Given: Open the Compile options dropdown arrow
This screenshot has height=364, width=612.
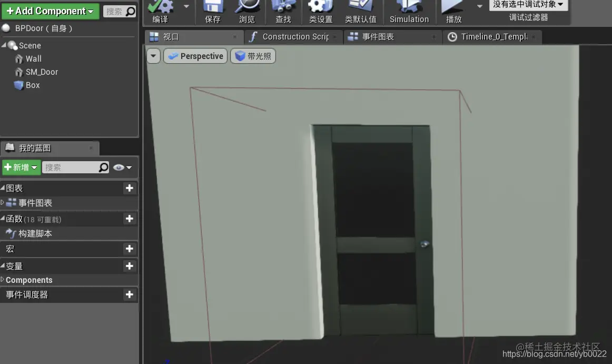Looking at the screenshot, I should [x=186, y=6].
